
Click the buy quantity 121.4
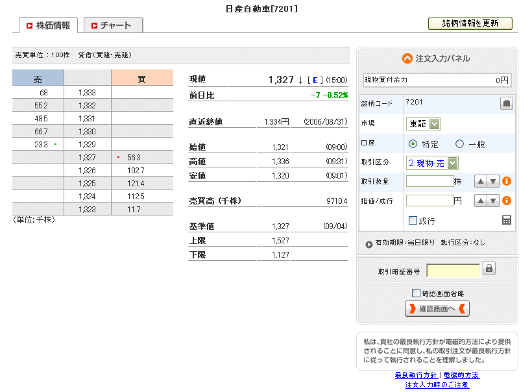(136, 183)
